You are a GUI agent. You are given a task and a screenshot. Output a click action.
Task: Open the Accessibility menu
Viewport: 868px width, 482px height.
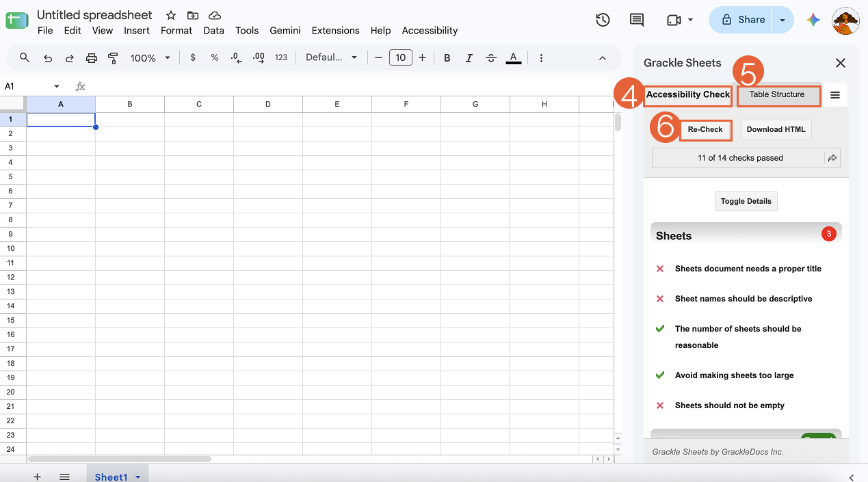click(x=430, y=30)
